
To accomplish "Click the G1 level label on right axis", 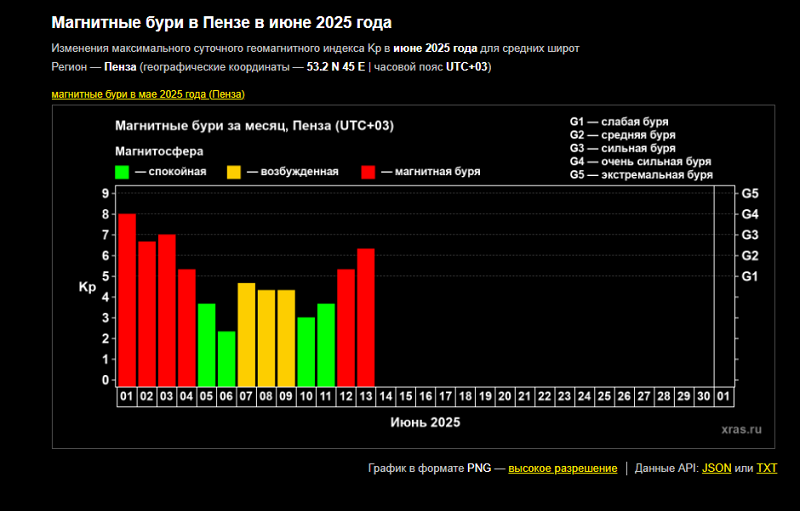I will (749, 276).
